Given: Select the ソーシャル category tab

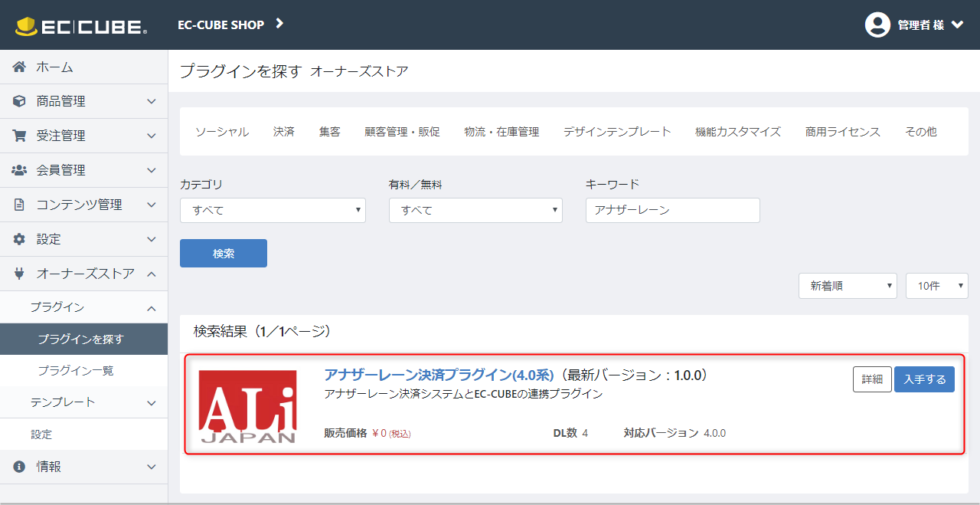Looking at the screenshot, I should click(x=222, y=132).
